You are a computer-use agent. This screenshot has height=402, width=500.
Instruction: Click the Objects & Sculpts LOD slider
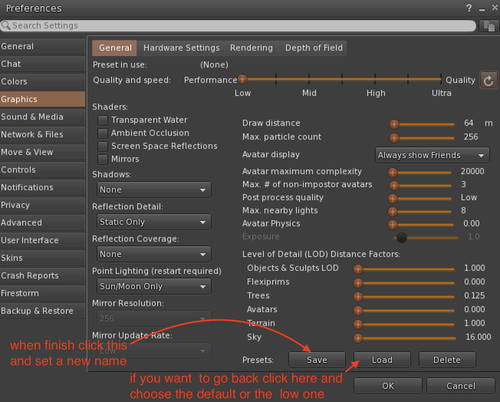pyautogui.click(x=404, y=269)
